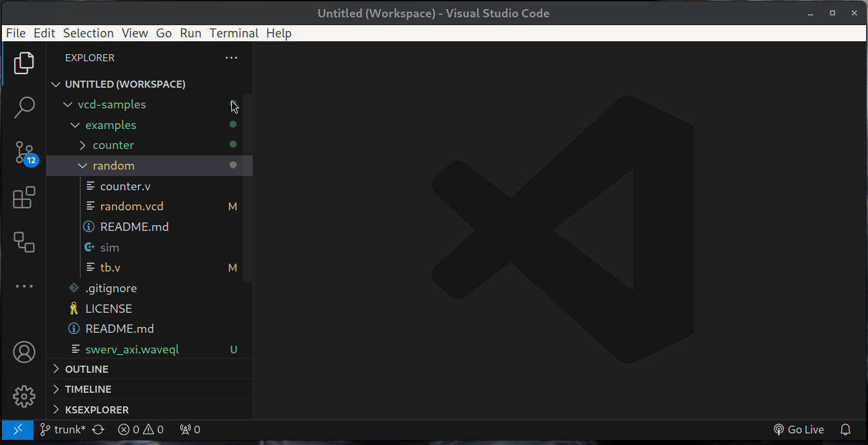Open notifications bell icon

pyautogui.click(x=845, y=430)
